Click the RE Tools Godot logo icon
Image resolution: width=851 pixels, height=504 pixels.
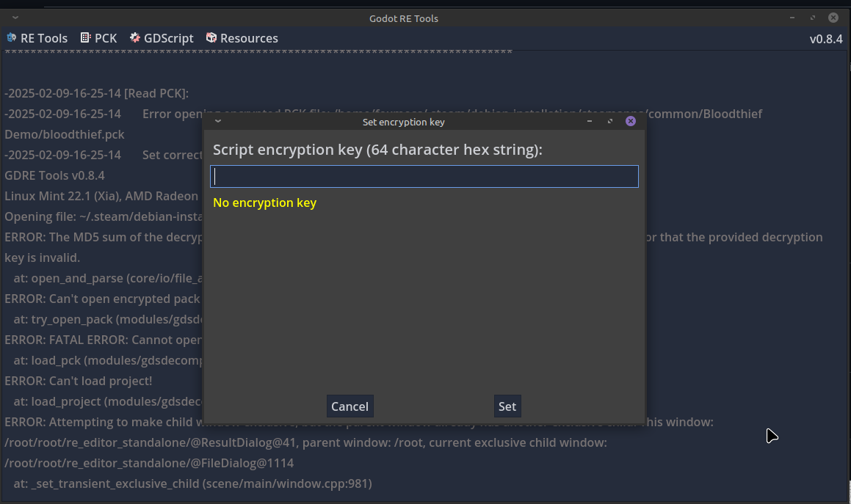tap(12, 37)
